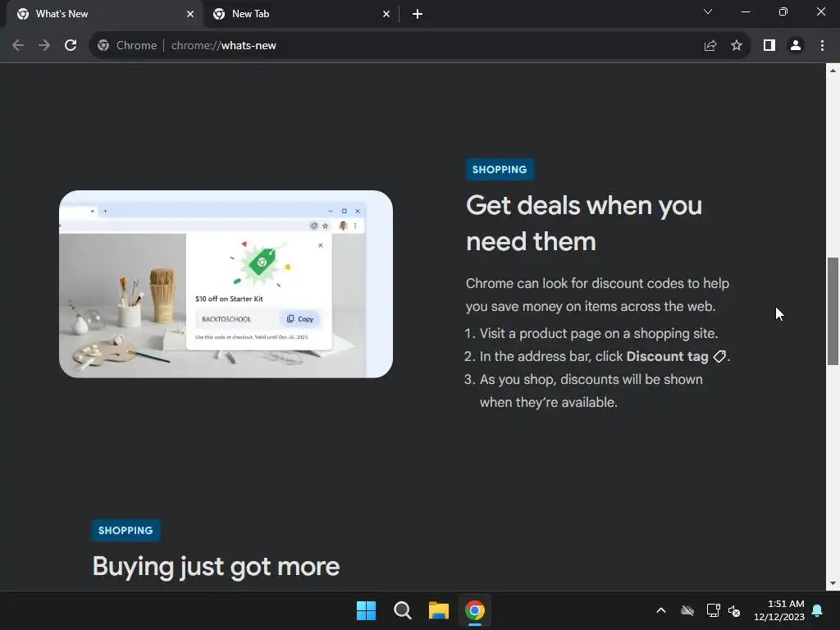The height and width of the screenshot is (630, 840).
Task: Open File Explorer from the taskbar
Action: click(439, 610)
